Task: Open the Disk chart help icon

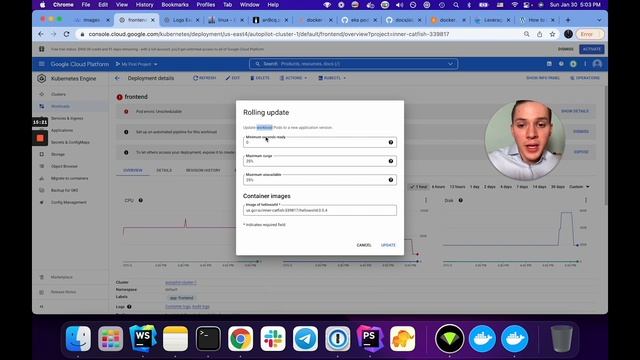Action: point(460,200)
